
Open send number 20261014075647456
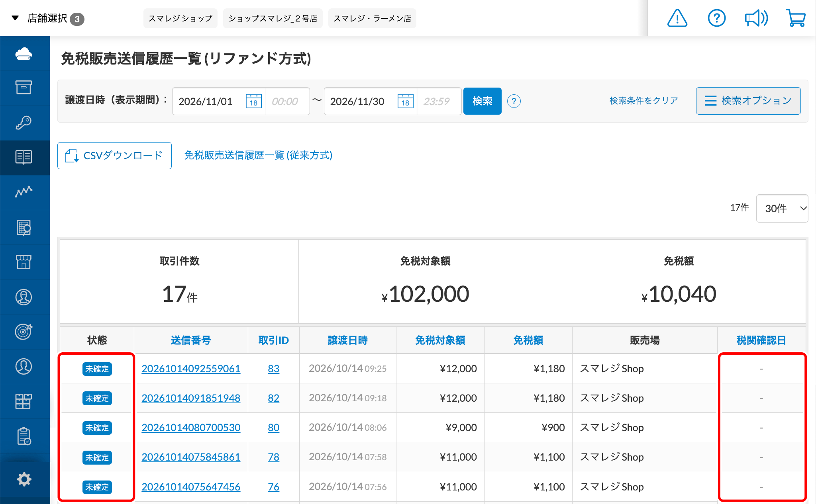(191, 487)
